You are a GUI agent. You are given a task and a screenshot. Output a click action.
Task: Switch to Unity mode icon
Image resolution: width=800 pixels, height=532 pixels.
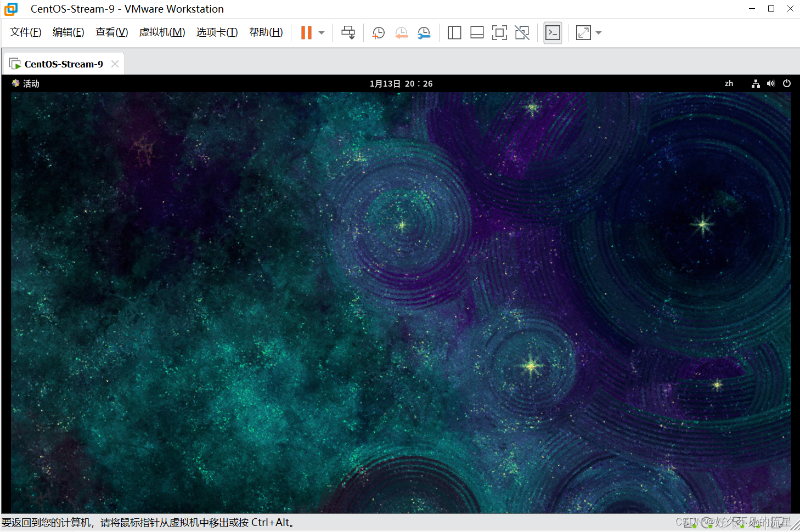522,33
